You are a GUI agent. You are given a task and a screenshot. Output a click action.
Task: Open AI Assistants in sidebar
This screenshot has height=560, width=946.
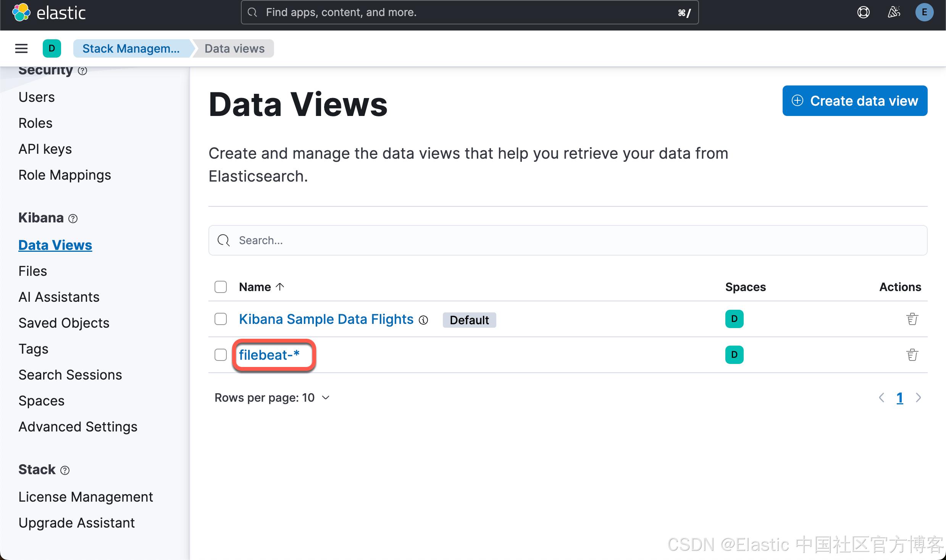click(59, 297)
